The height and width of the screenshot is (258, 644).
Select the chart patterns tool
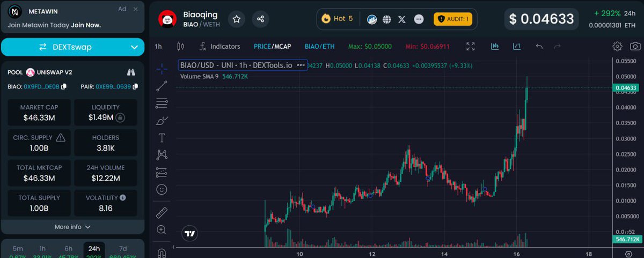(162, 155)
